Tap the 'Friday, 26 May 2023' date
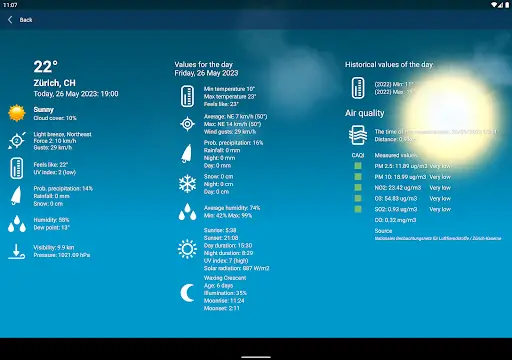 click(206, 73)
